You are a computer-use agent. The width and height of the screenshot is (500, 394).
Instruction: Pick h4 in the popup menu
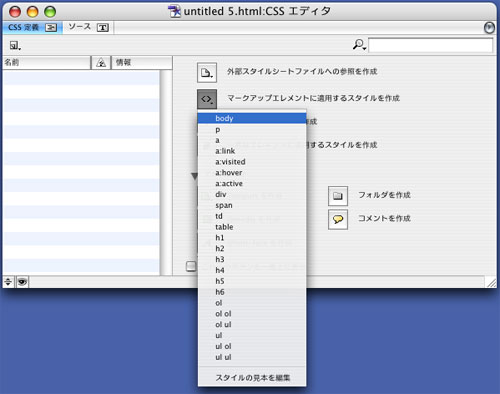coord(252,270)
